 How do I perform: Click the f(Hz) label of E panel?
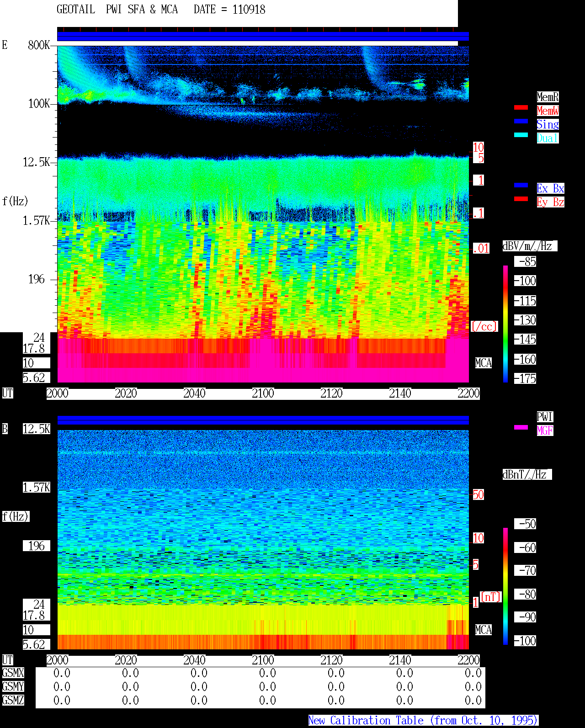tap(16, 201)
